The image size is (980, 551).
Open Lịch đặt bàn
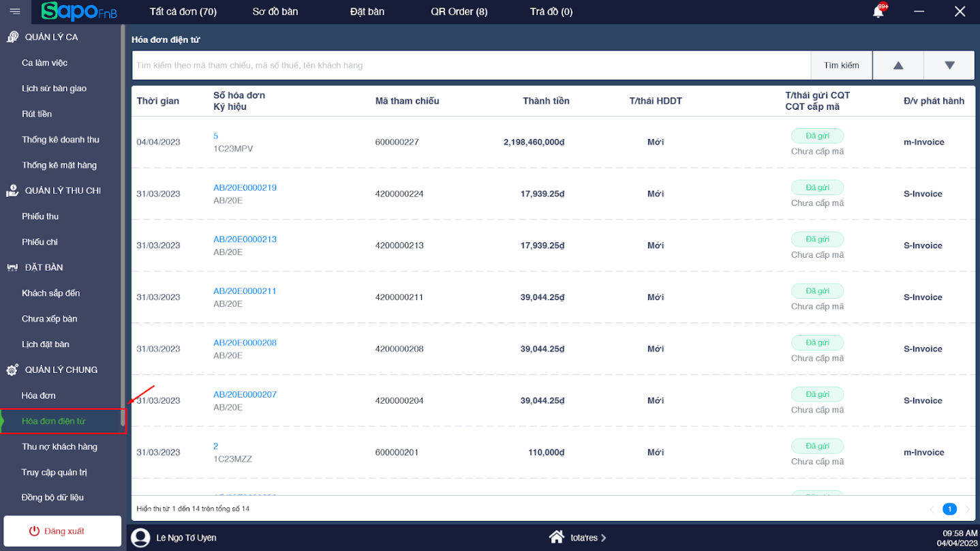46,344
